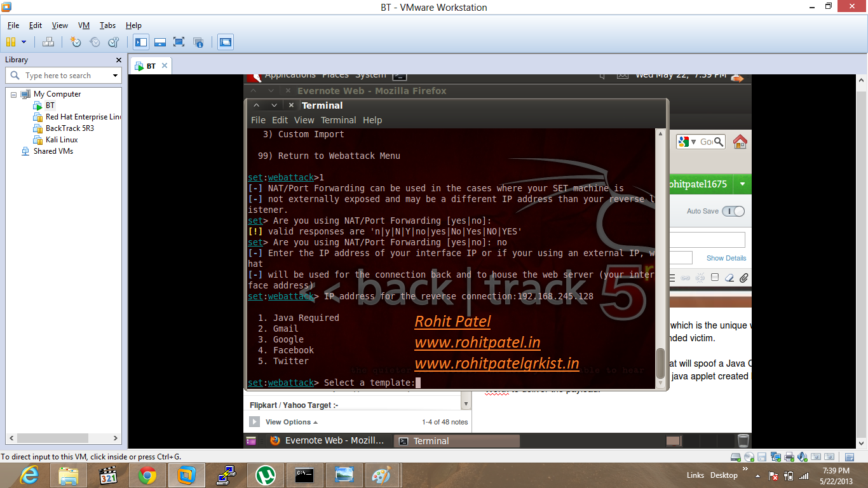Click the Show Details link
Image resolution: width=868 pixels, height=488 pixels.
pos(726,258)
